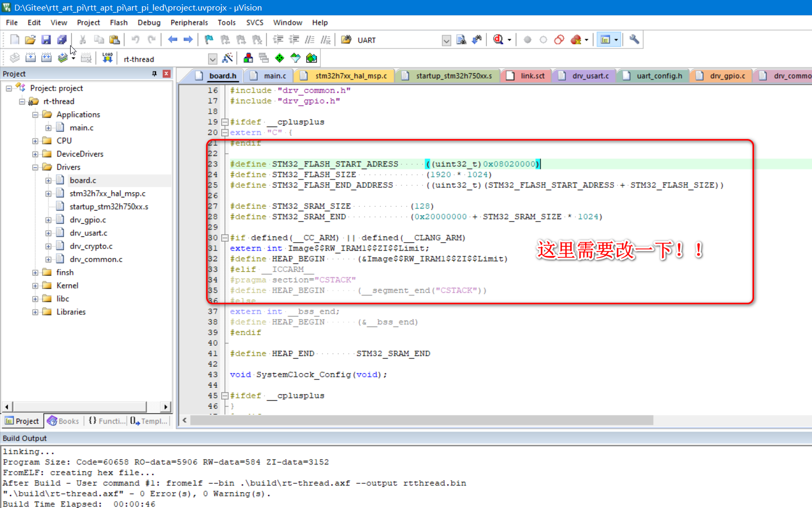Viewport: 812px width, 508px height.
Task: Rebuild all target files with the Rebuild icon
Action: [46, 58]
